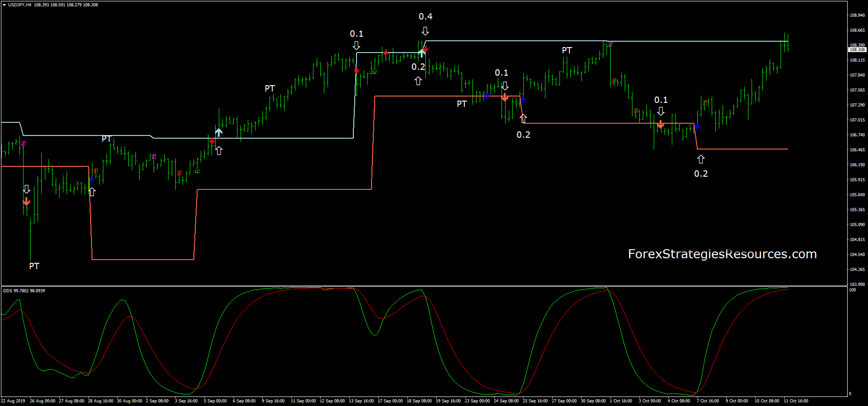Screen dimensions: 868x406
Task: Click the 11 Oct 16:00 time label
Action: pos(796,401)
